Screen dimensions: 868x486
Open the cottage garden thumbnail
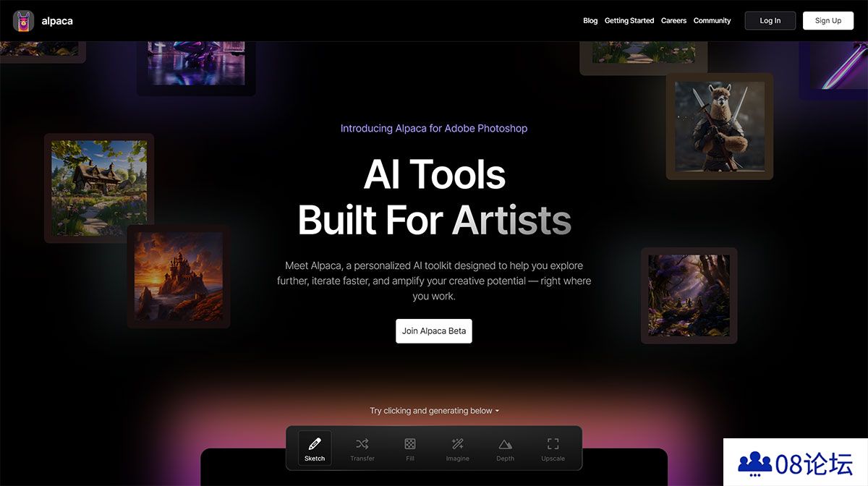[x=99, y=188]
